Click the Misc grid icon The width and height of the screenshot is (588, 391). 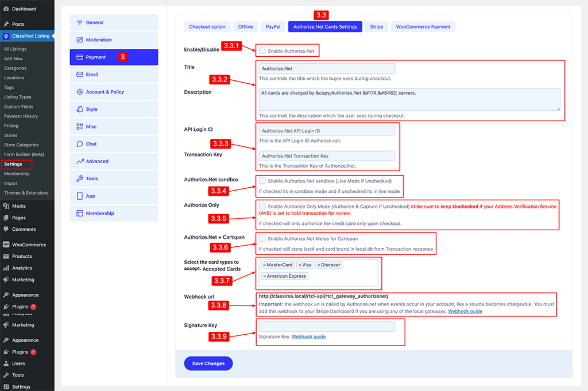point(79,126)
